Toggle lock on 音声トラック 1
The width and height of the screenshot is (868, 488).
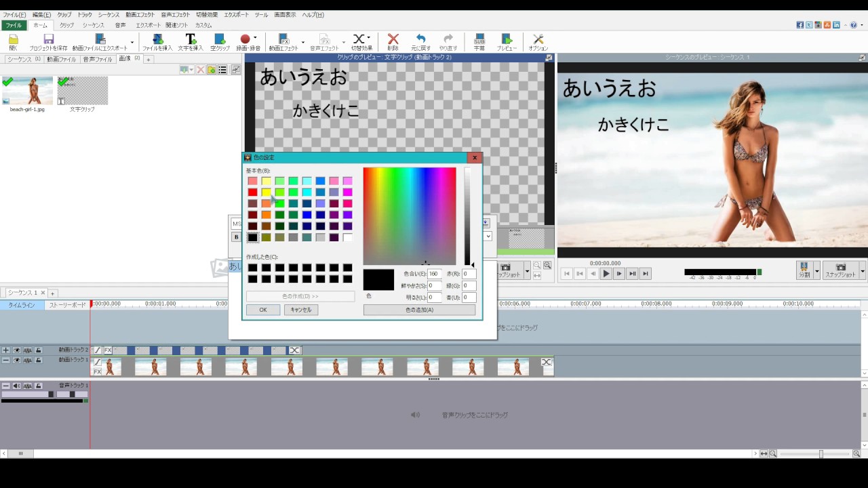(x=39, y=386)
